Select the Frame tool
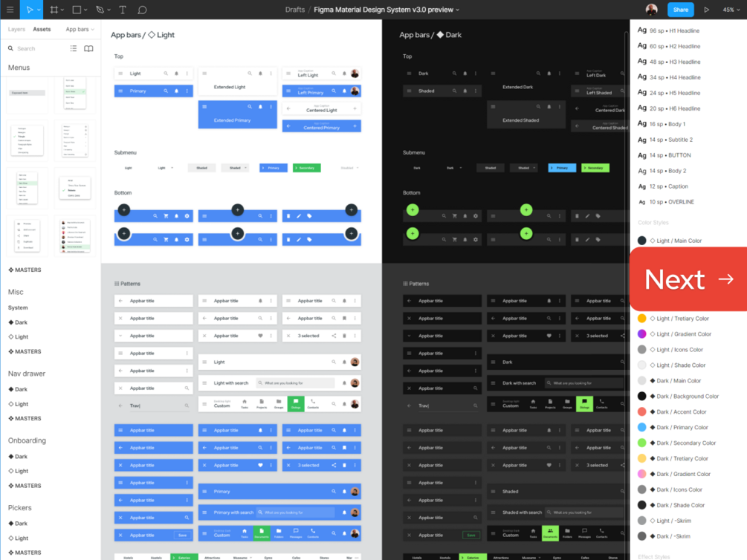The image size is (747, 560). click(x=54, y=10)
